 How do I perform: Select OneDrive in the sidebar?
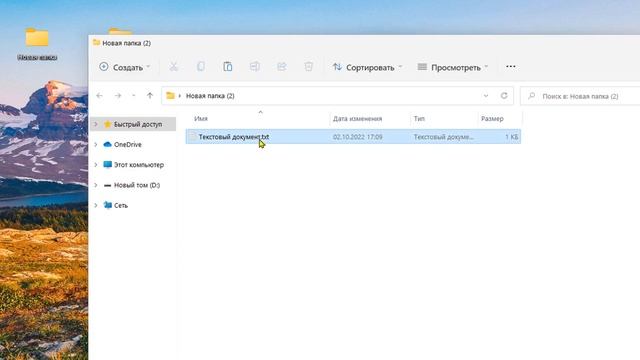[x=127, y=144]
